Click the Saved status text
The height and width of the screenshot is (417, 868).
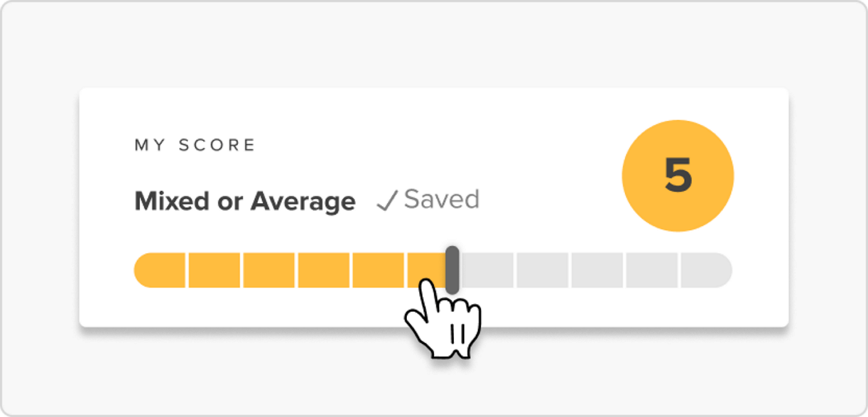441,200
